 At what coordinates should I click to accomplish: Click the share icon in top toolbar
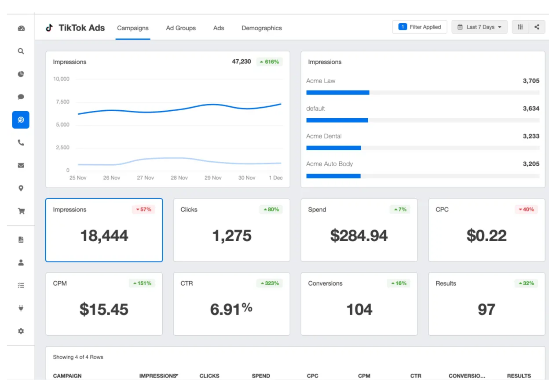(537, 27)
